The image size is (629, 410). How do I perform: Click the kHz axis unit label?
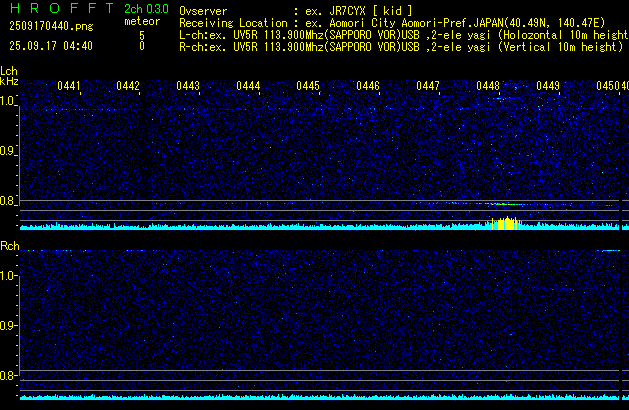[x=9, y=81]
